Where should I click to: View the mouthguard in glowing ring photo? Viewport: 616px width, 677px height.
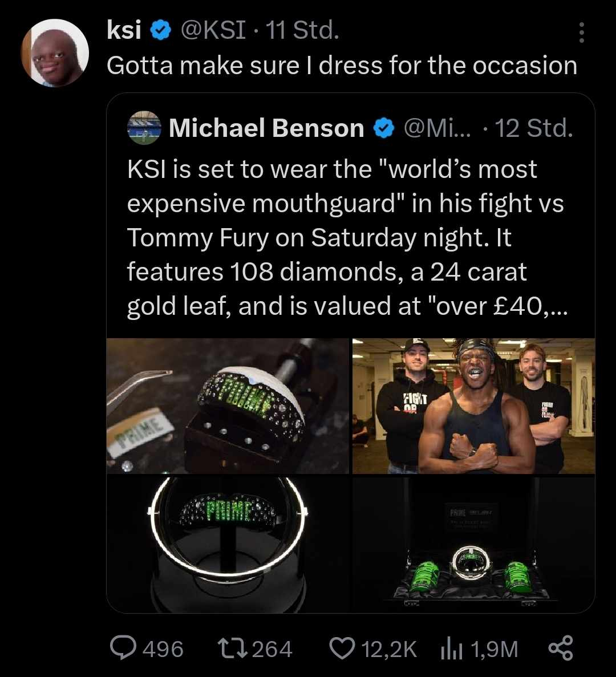[228, 544]
